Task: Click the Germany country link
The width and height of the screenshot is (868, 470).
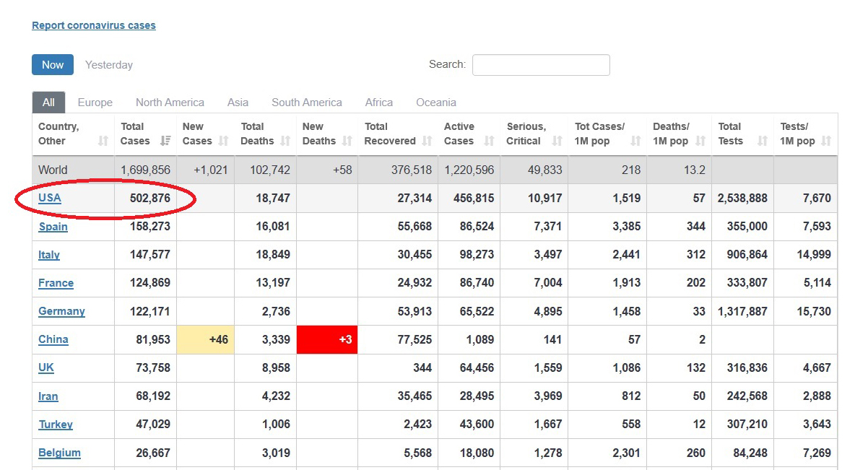Action: tap(61, 311)
